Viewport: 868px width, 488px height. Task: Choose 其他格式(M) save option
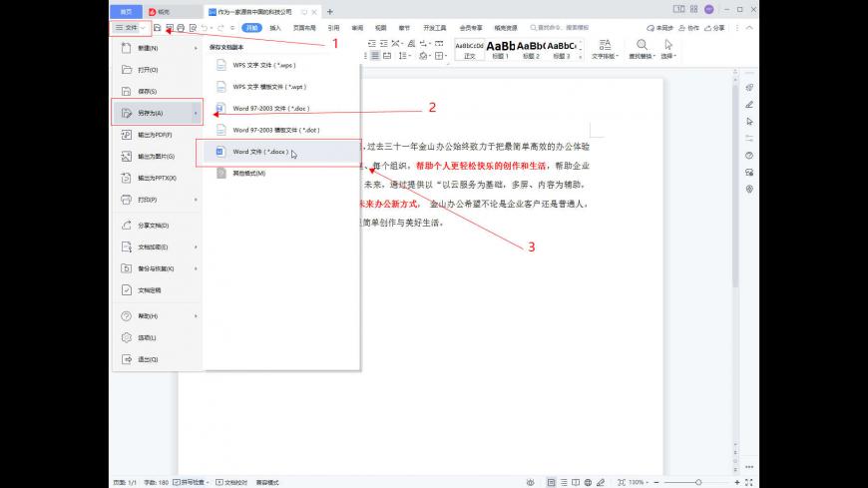point(281,174)
